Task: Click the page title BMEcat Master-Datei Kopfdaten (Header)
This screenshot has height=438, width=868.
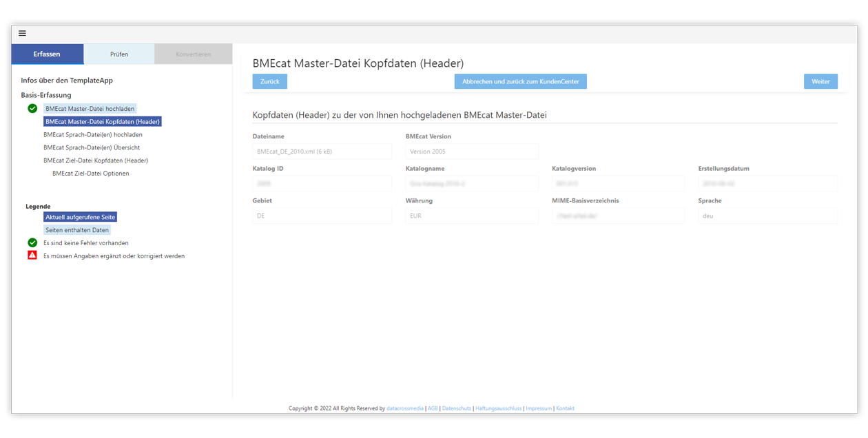Action: point(358,63)
